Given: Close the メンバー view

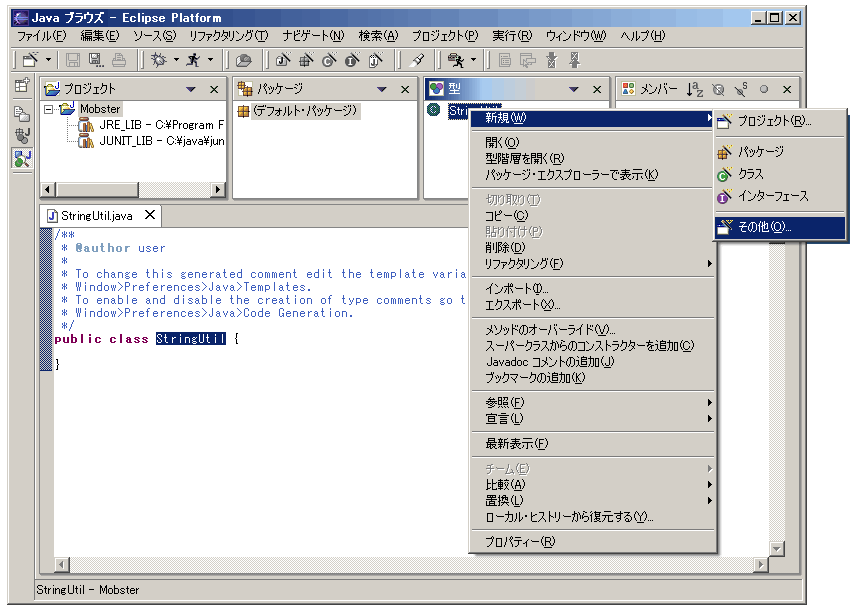Looking at the screenshot, I should 787,90.
